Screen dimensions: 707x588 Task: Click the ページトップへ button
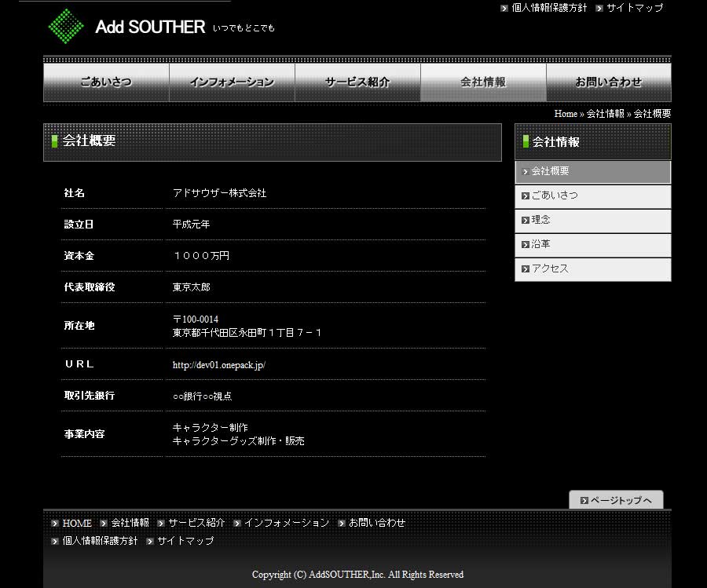[x=616, y=500]
